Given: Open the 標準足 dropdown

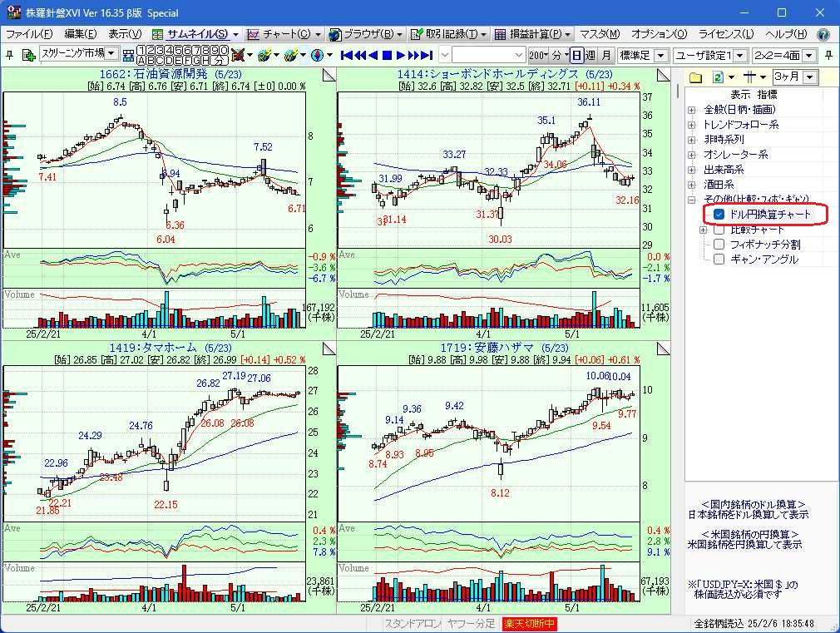Looking at the screenshot, I should 662,55.
